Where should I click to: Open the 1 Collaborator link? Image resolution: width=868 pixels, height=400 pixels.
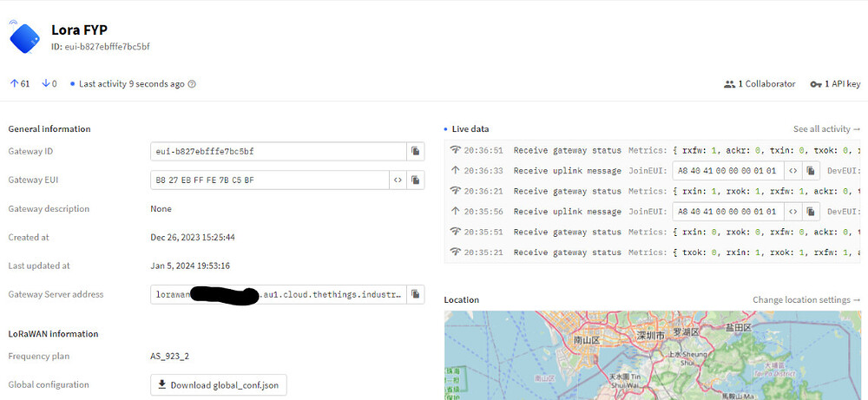(x=759, y=84)
